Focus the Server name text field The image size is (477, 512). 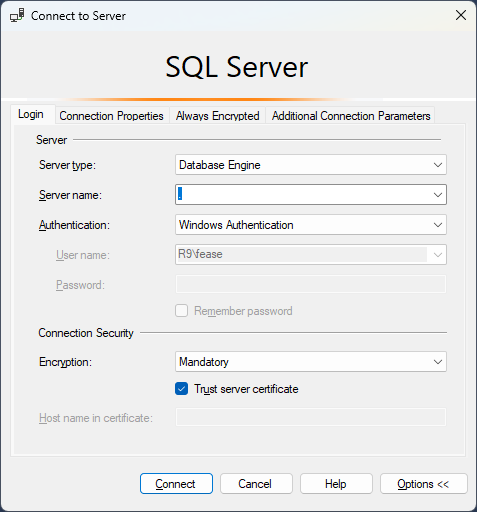point(303,195)
